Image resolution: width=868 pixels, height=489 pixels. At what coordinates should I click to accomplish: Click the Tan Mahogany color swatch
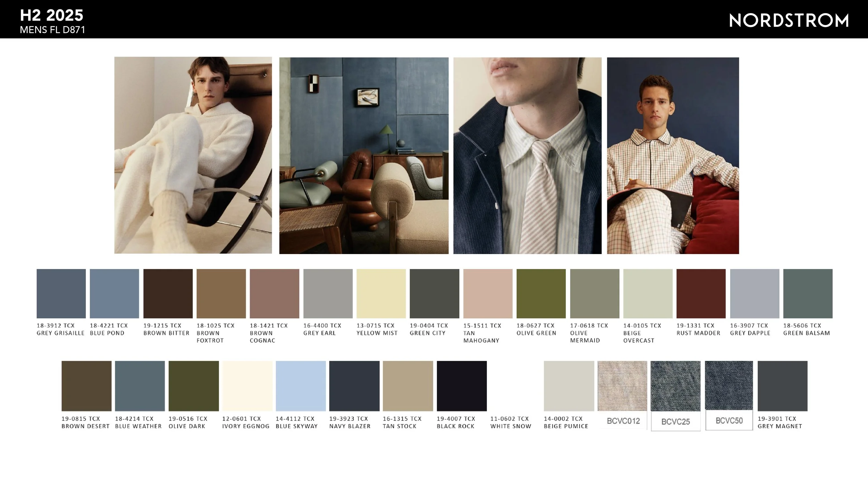pos(487,293)
